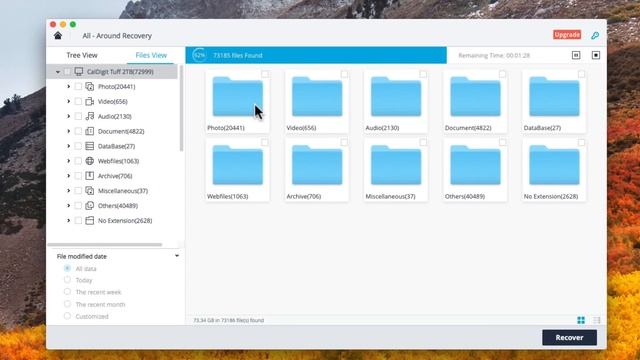The image size is (640, 360).
Task: Stop the scan
Action: pyautogui.click(x=596, y=55)
